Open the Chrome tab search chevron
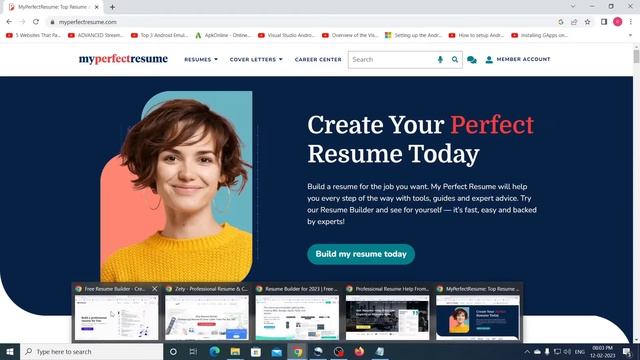Screen dimensions: 640x360 click(573, 7)
